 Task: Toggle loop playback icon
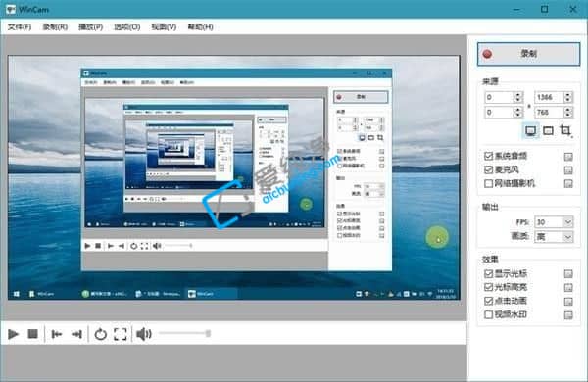[100, 334]
